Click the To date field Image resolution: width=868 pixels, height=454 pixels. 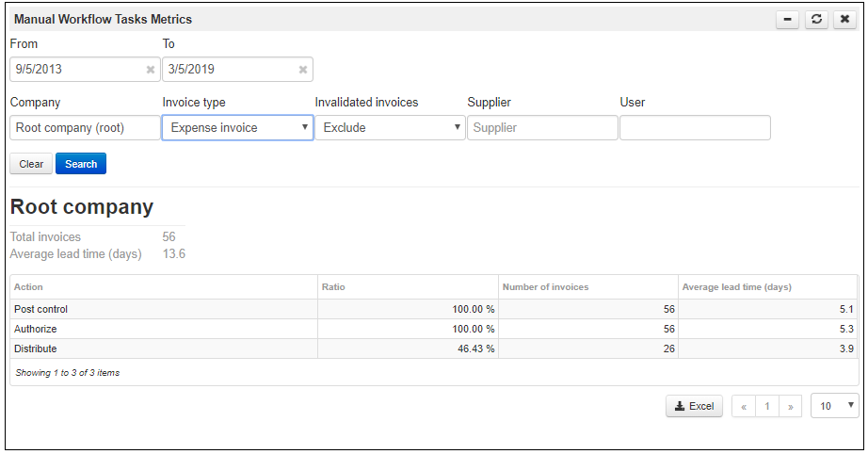coord(237,69)
